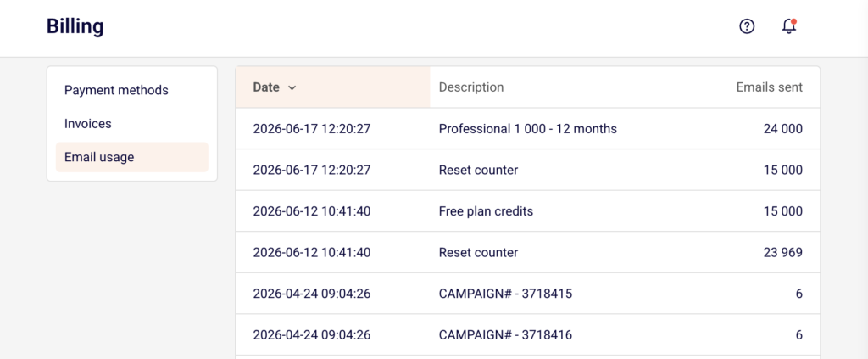The height and width of the screenshot is (359, 868).
Task: Click date of Free plan credits row
Action: (x=312, y=211)
